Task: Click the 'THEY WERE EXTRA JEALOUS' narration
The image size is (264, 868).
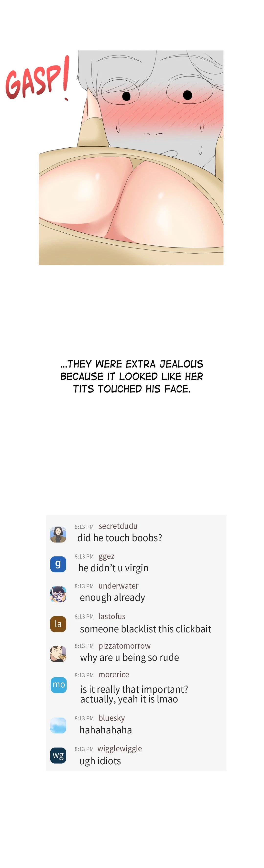Action: pos(132,364)
